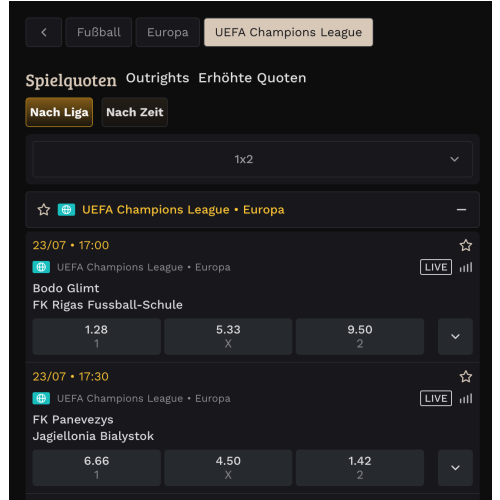This screenshot has width=500, height=500.
Task: Go to Fußball breadcrumb
Action: coord(99,32)
